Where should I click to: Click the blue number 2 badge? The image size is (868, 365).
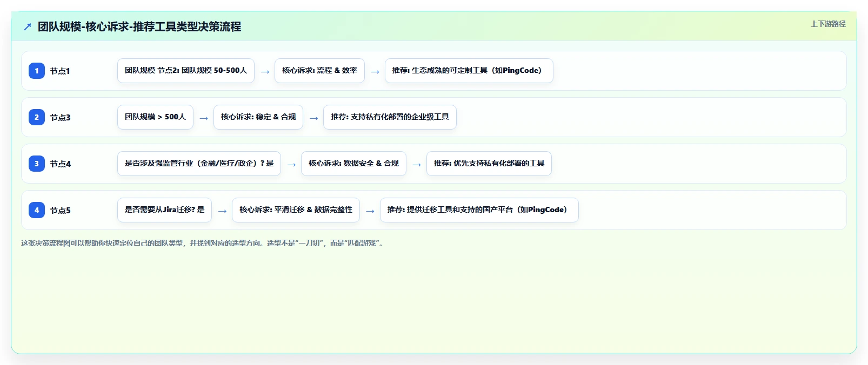click(37, 117)
